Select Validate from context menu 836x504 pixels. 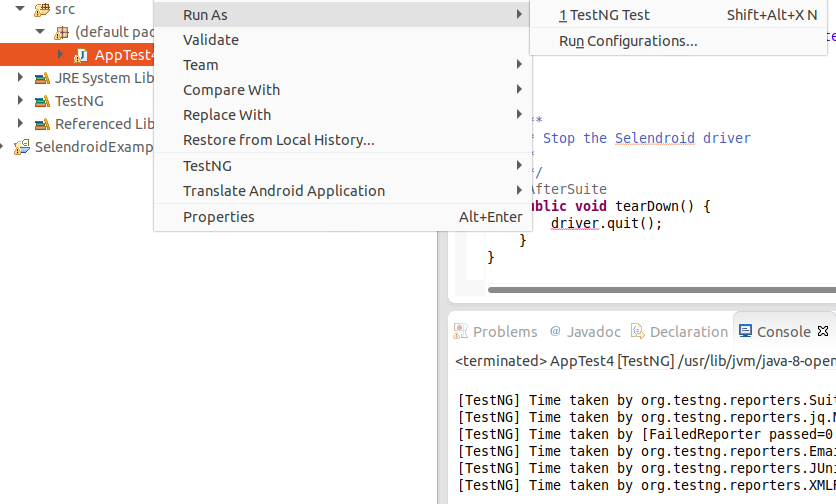(x=341, y=40)
